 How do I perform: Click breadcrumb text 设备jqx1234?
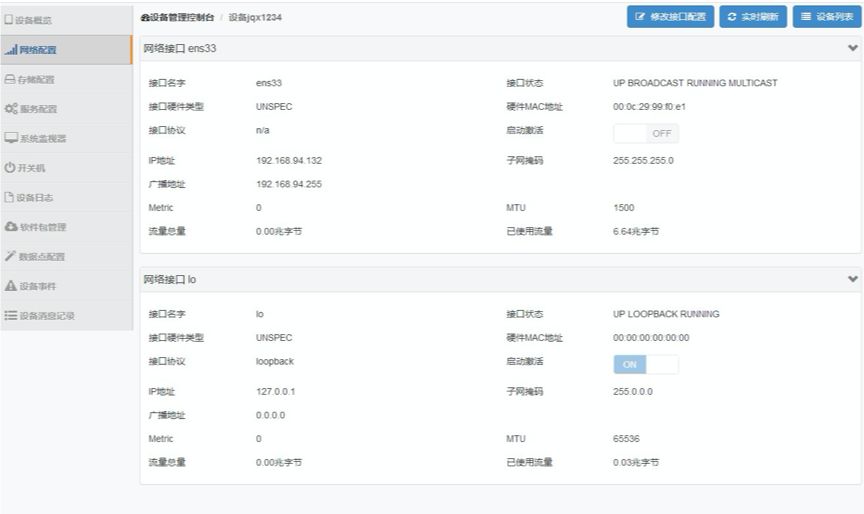coord(255,17)
